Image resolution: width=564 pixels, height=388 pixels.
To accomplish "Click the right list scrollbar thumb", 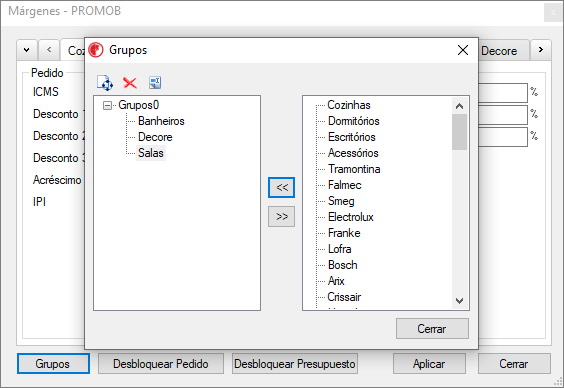I will (459, 132).
